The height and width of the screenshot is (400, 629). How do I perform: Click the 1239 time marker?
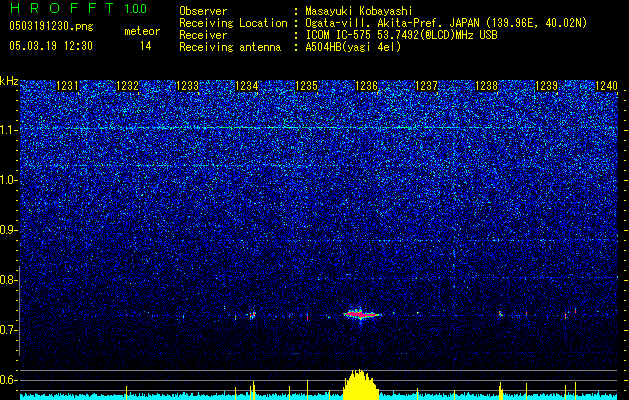546,86
